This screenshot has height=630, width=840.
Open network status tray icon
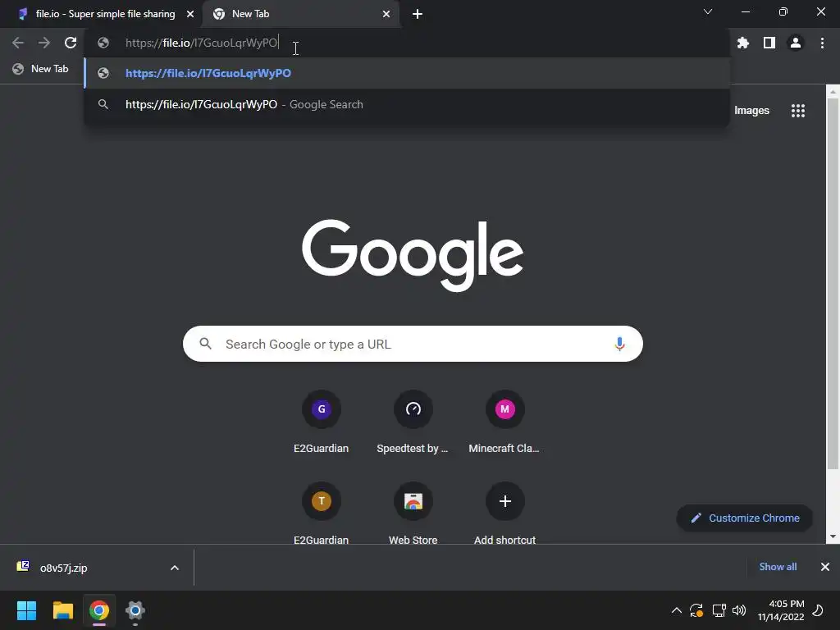tap(719, 610)
